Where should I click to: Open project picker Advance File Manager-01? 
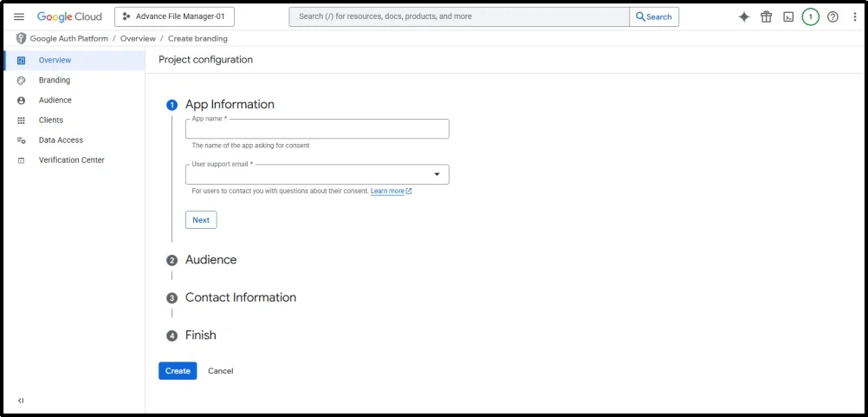point(174,16)
